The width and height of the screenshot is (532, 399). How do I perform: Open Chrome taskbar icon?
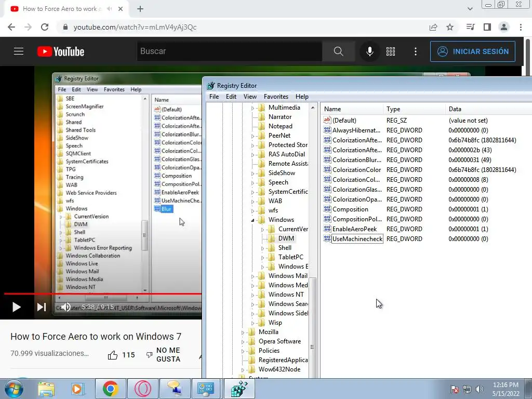coord(110,389)
